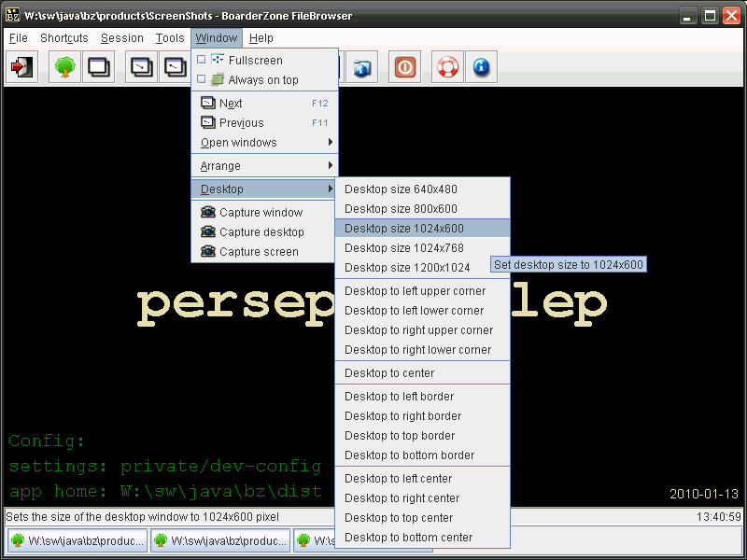Switch to third partially hidden window tab

[315, 540]
